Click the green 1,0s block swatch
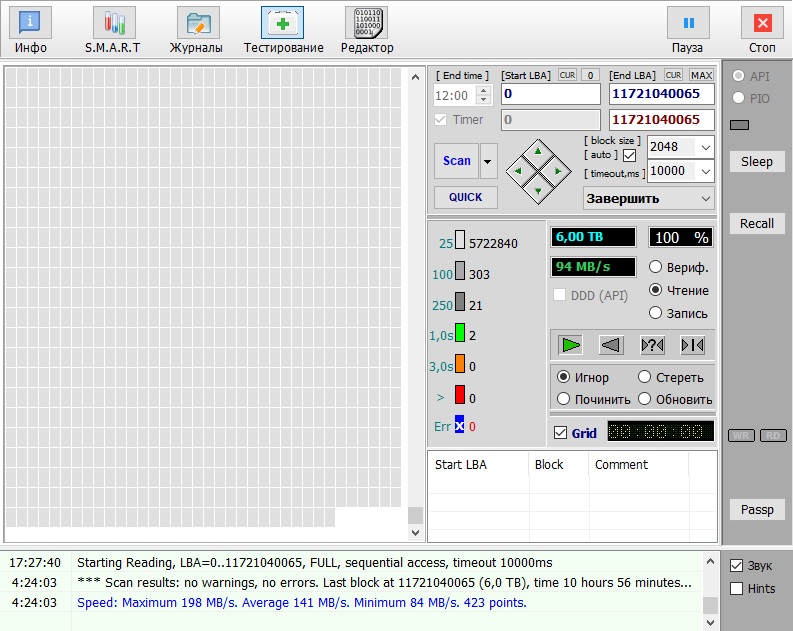This screenshot has width=793, height=631. pos(460,333)
